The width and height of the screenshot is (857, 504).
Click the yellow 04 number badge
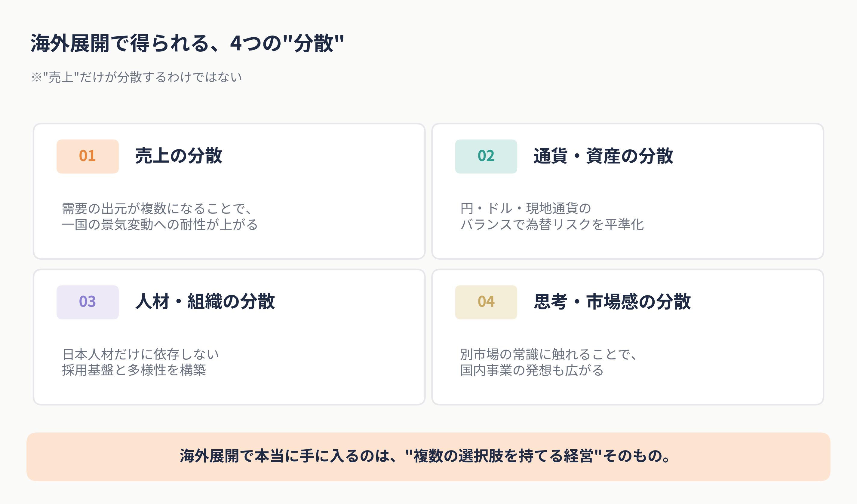point(486,302)
